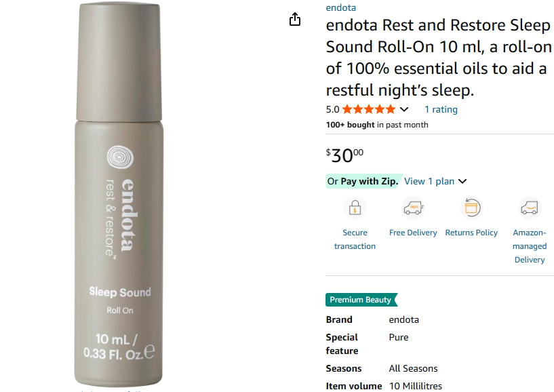This screenshot has width=554, height=392.
Task: Open the endota brand store link
Action: [x=340, y=7]
